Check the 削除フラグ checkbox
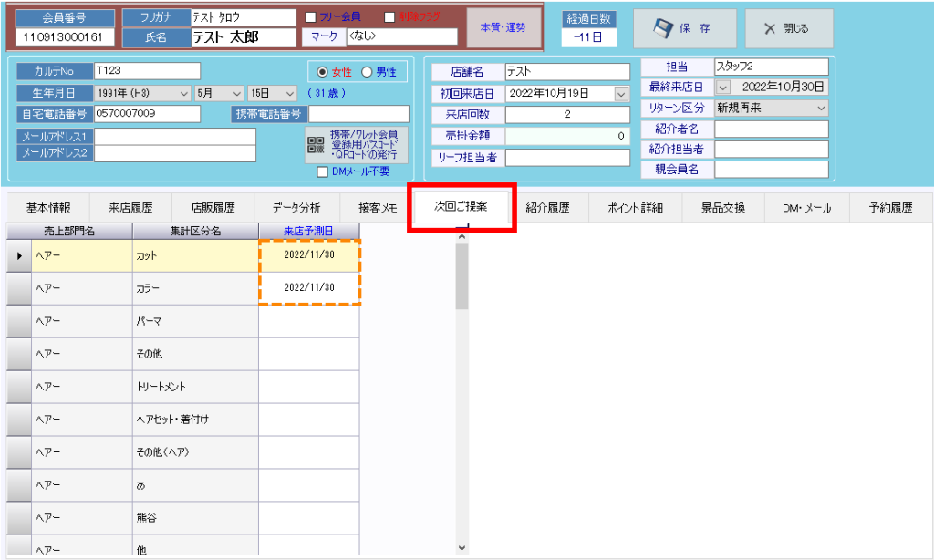 [389, 16]
